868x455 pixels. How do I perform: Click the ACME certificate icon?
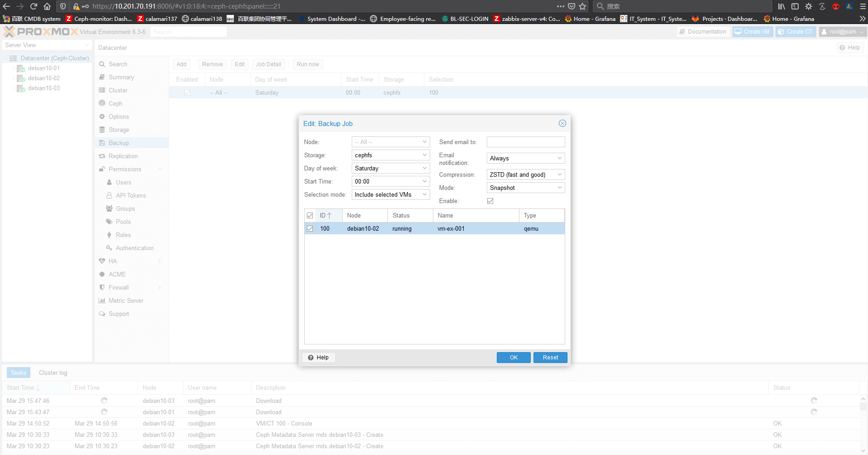(102, 275)
